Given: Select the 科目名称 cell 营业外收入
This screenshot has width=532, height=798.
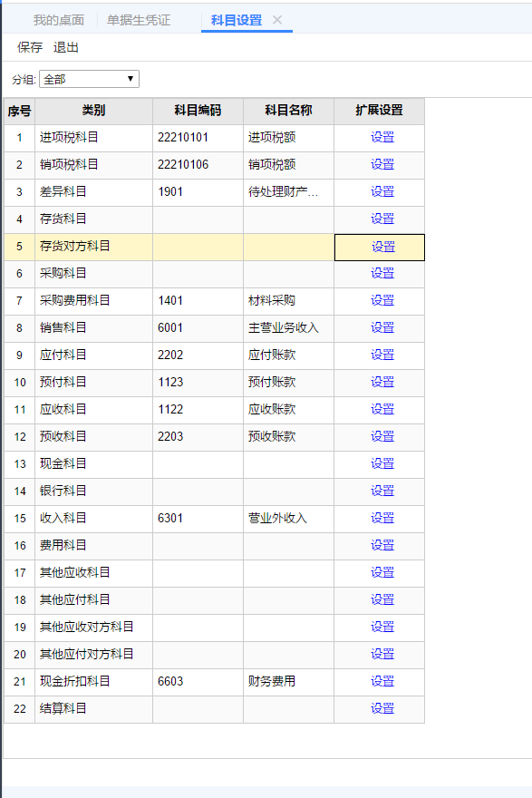Looking at the screenshot, I should point(288,519).
